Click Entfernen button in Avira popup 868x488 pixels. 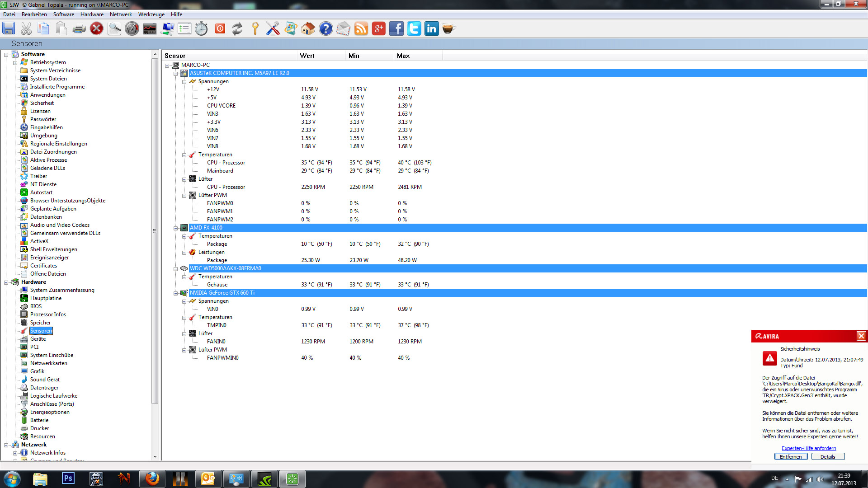(x=791, y=457)
